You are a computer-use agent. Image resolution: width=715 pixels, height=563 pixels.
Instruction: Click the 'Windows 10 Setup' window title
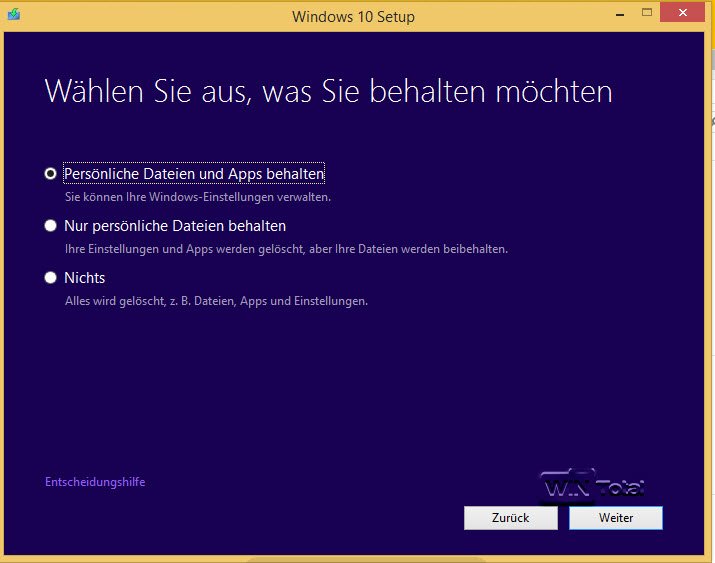(x=353, y=17)
